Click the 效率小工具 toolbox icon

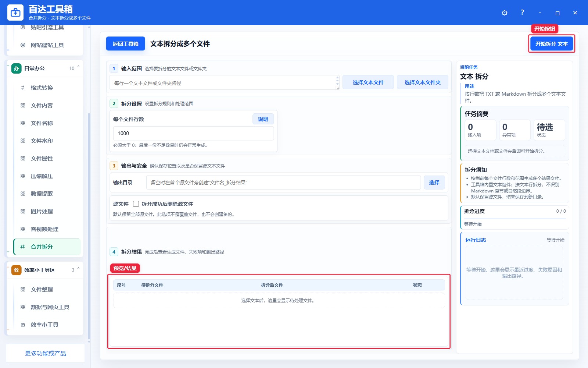pyautogui.click(x=23, y=325)
